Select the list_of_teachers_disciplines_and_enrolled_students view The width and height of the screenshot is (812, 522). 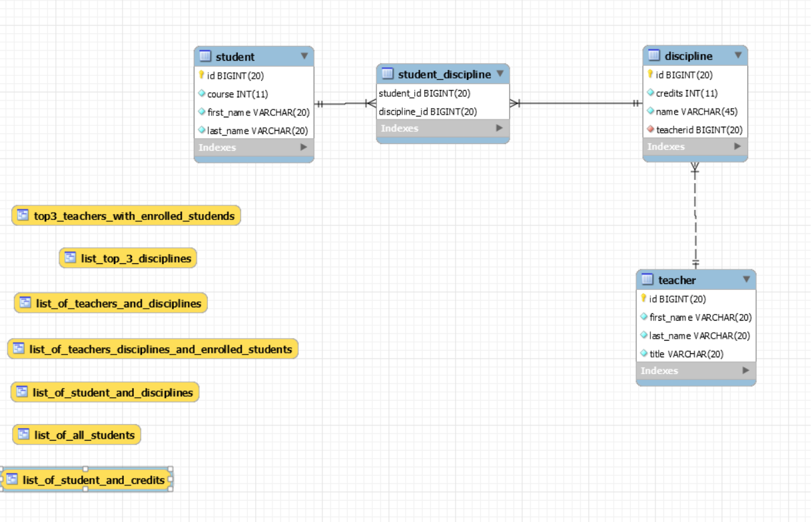pyautogui.click(x=153, y=349)
